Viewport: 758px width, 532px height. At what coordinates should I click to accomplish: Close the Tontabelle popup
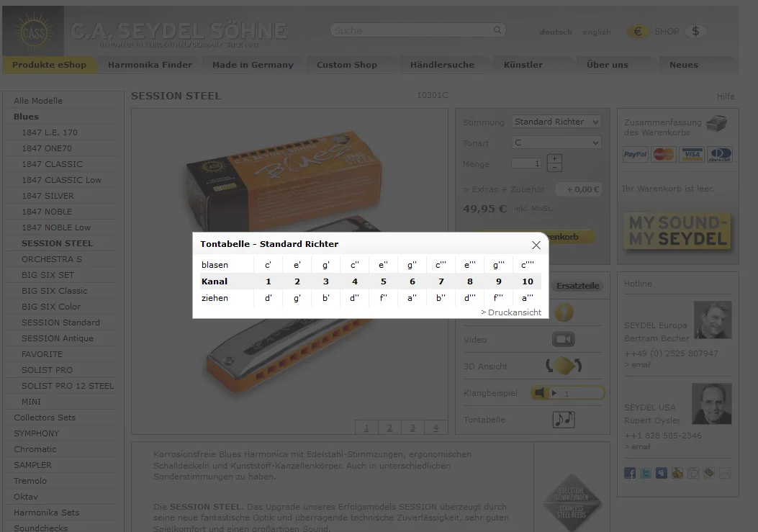(536, 245)
